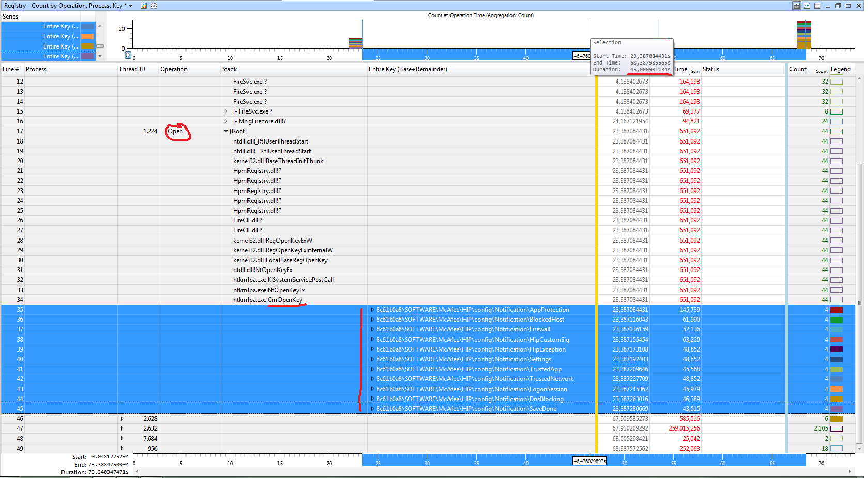Toggle legend box for the AppProtection key row

pos(836,310)
